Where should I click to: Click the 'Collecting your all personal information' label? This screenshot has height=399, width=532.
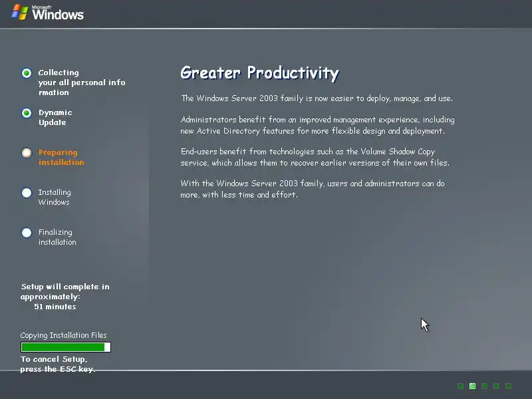click(x=82, y=82)
